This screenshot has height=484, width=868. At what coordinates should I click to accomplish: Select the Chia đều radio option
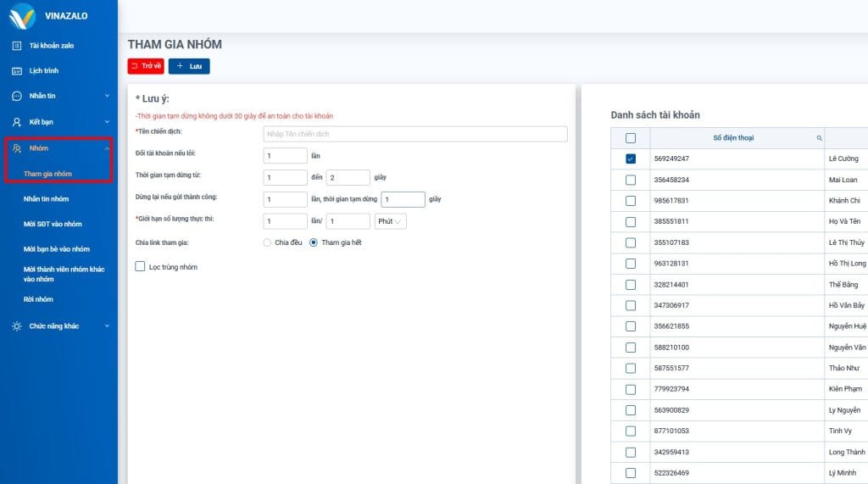pos(267,242)
